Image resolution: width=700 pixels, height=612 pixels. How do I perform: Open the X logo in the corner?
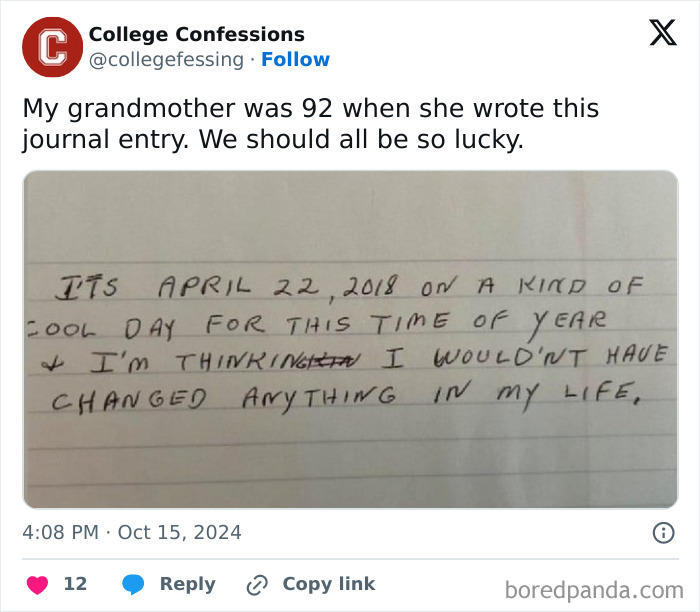coord(662,34)
